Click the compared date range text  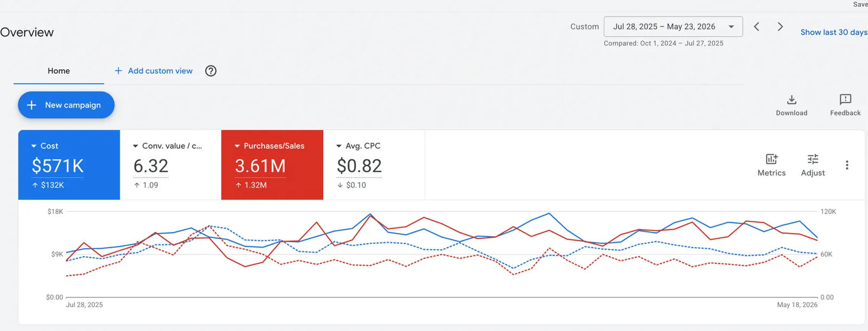click(663, 43)
